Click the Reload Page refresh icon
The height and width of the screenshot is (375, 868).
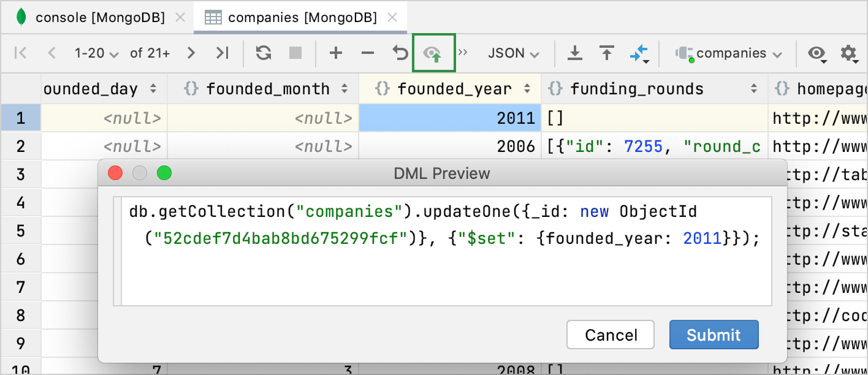(x=264, y=53)
